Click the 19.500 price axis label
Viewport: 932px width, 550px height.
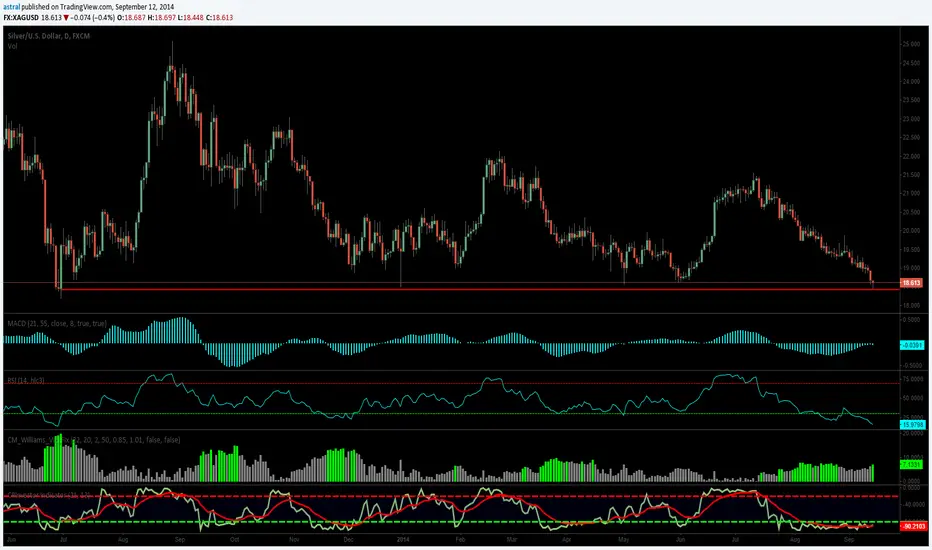[911, 250]
